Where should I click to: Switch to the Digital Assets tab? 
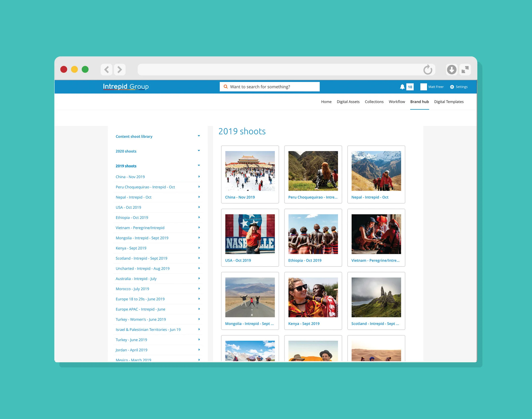click(x=348, y=102)
